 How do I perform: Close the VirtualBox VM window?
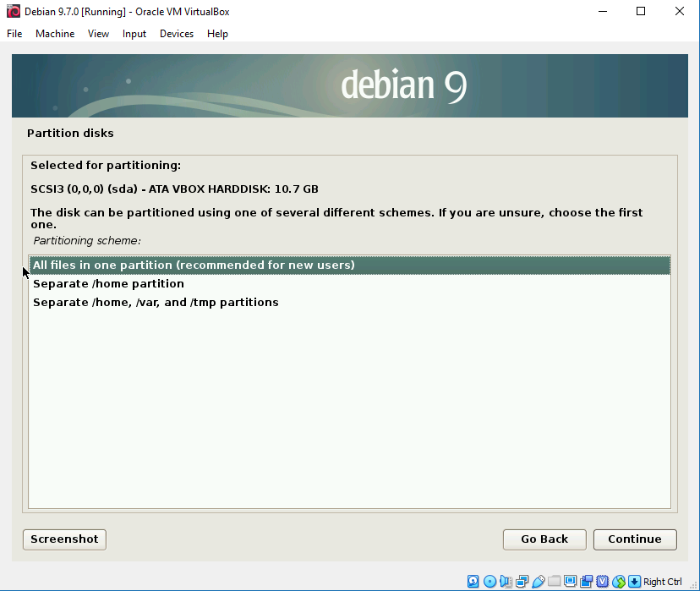pos(680,11)
